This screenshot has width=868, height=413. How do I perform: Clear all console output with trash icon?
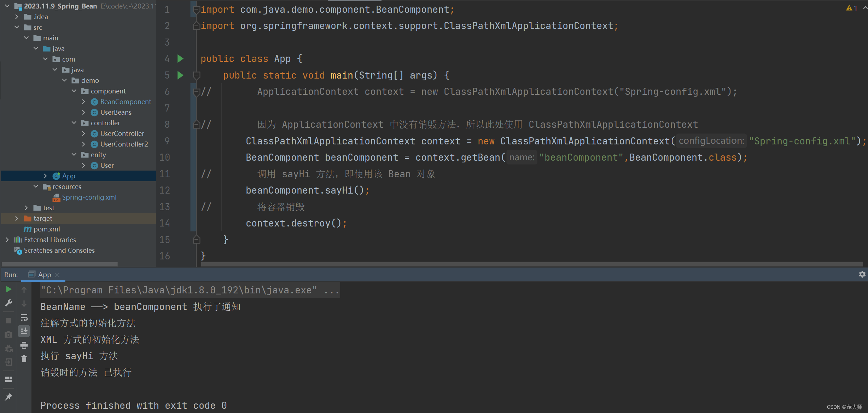tap(24, 359)
